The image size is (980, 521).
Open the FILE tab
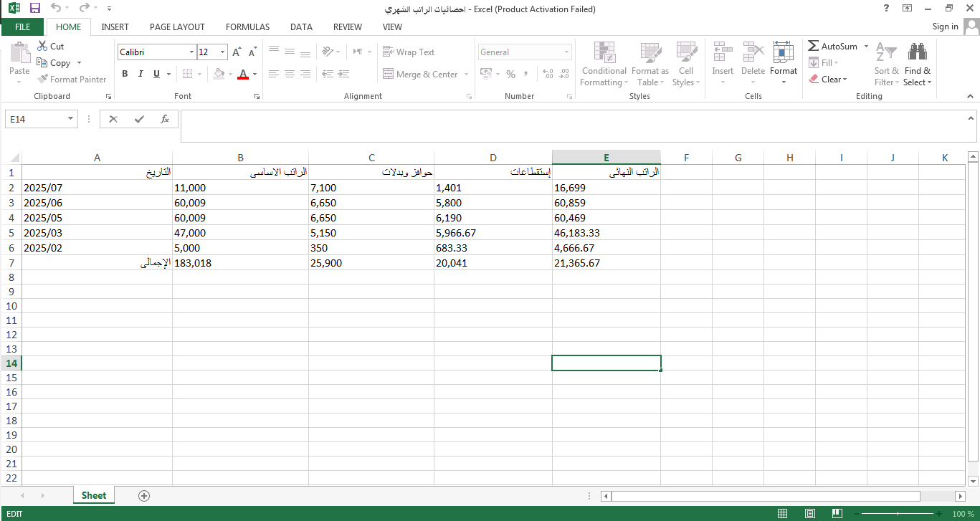click(x=22, y=27)
